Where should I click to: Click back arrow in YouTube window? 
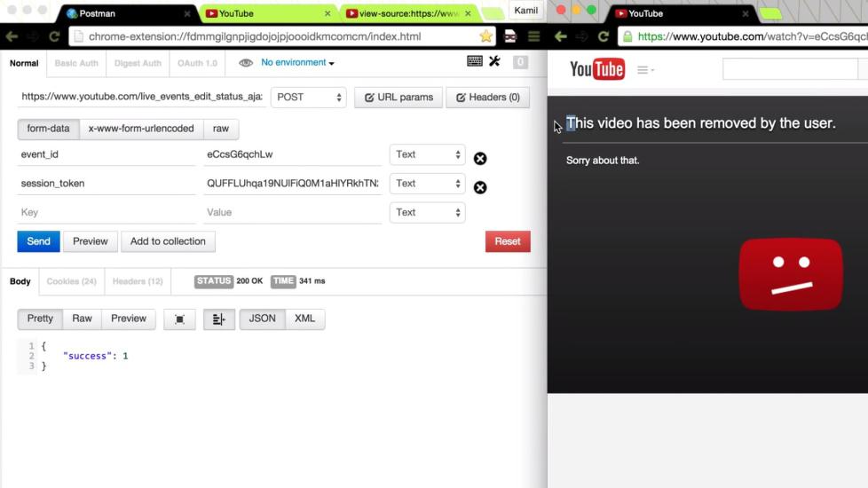[x=560, y=36]
